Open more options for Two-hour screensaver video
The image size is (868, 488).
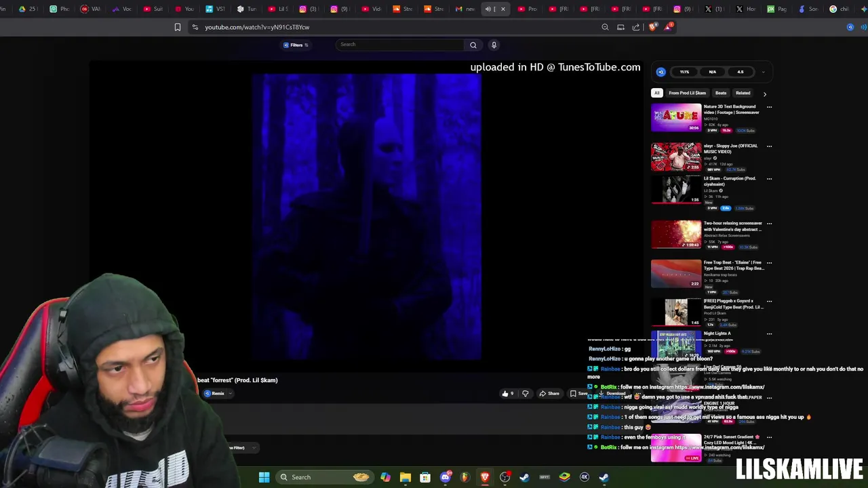point(769,224)
